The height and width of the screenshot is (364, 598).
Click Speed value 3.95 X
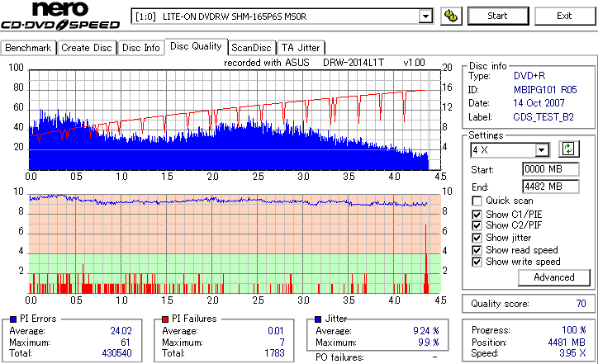click(x=572, y=353)
